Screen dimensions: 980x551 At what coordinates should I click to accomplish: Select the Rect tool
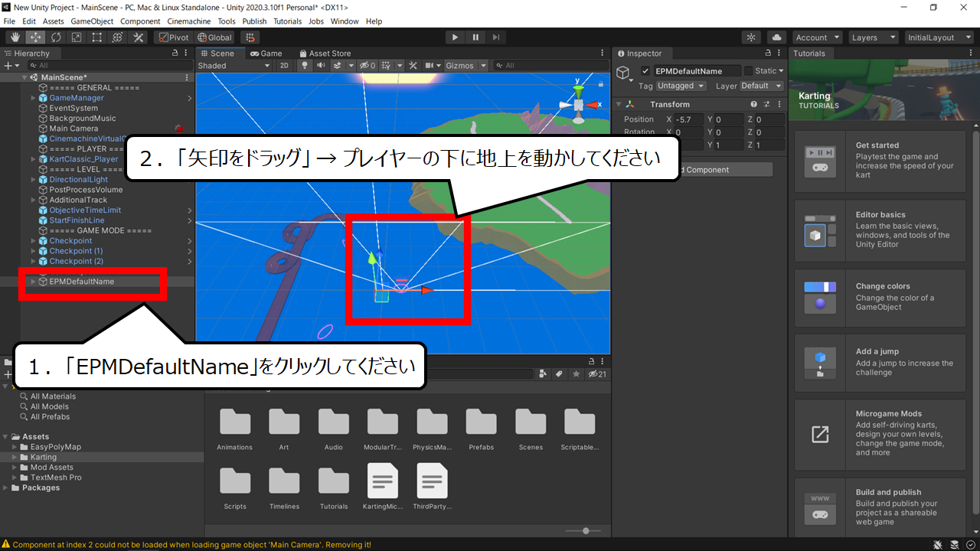pos(97,37)
